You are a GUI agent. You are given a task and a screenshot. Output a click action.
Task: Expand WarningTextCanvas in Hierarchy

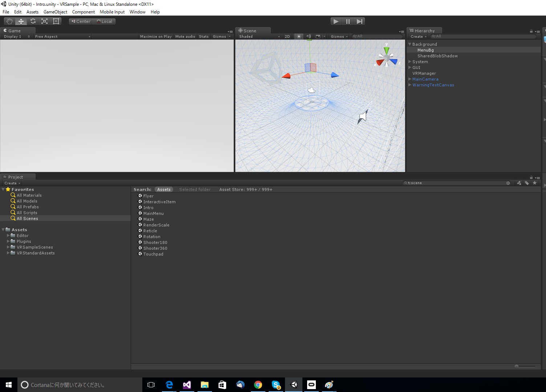click(x=409, y=85)
